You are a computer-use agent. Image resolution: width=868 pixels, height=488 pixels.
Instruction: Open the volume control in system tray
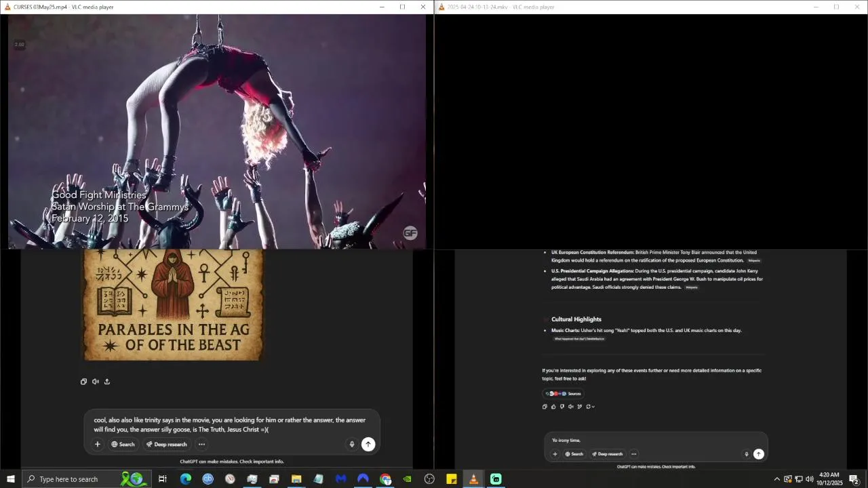pos(810,479)
